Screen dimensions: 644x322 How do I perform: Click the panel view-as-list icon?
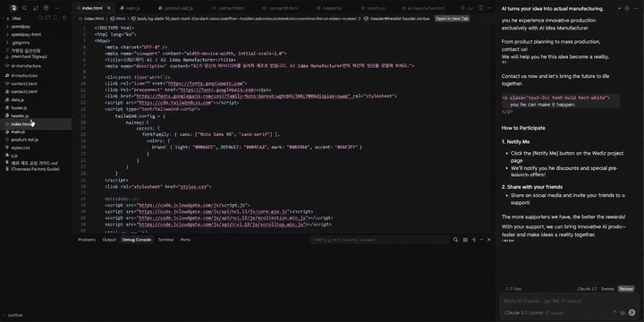(465, 240)
